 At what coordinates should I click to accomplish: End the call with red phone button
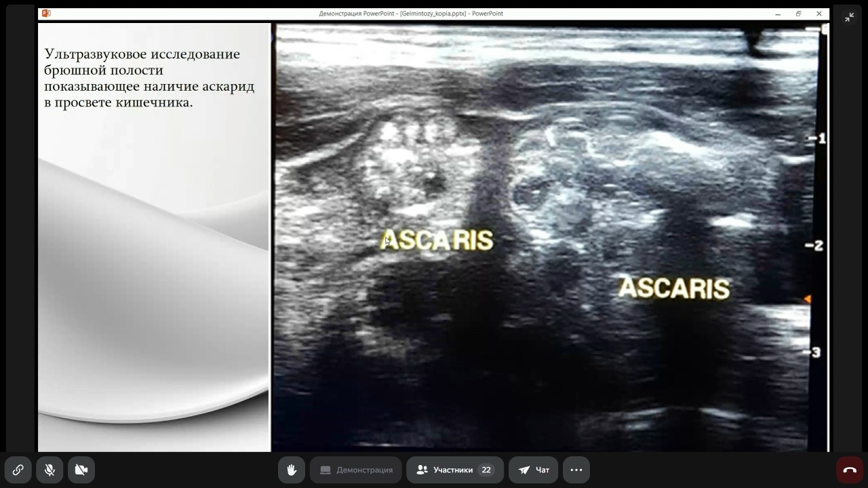click(850, 470)
